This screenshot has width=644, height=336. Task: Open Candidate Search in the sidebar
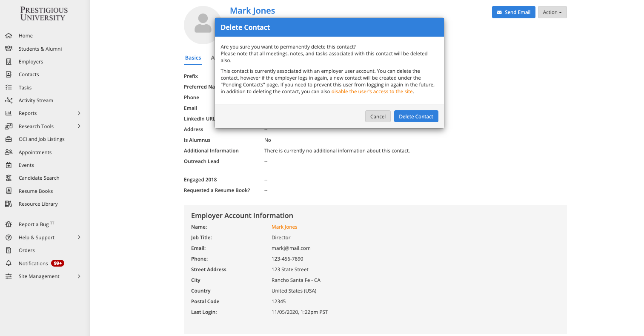click(x=39, y=178)
